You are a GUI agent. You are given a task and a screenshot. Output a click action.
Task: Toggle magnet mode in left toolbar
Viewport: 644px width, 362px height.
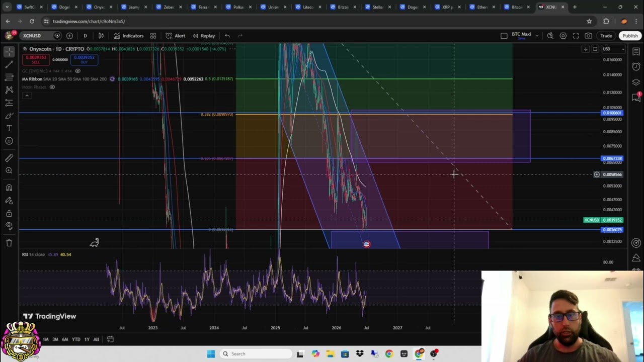tap(9, 188)
